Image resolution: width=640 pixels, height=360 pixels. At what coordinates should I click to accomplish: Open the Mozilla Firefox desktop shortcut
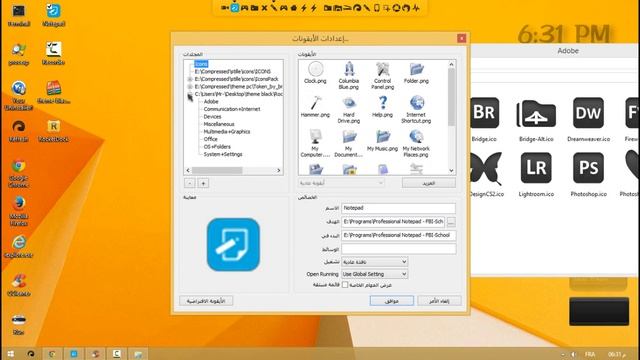click(18, 211)
